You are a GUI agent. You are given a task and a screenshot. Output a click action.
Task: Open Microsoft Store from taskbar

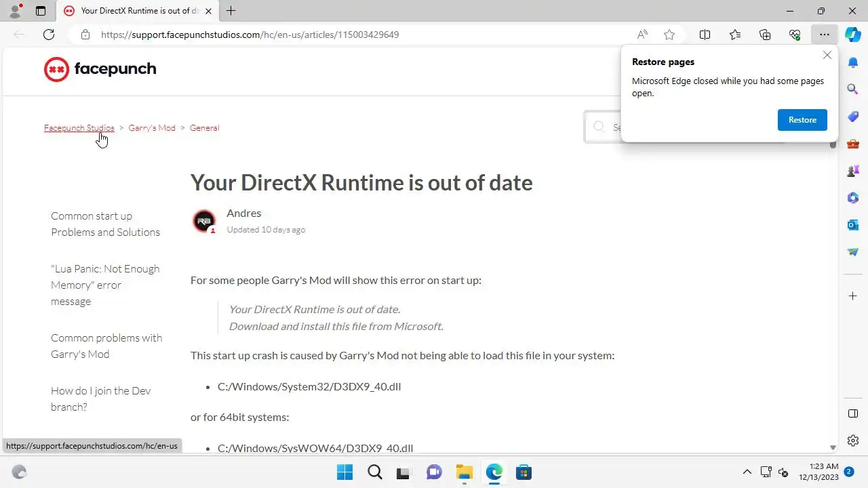coord(524,472)
